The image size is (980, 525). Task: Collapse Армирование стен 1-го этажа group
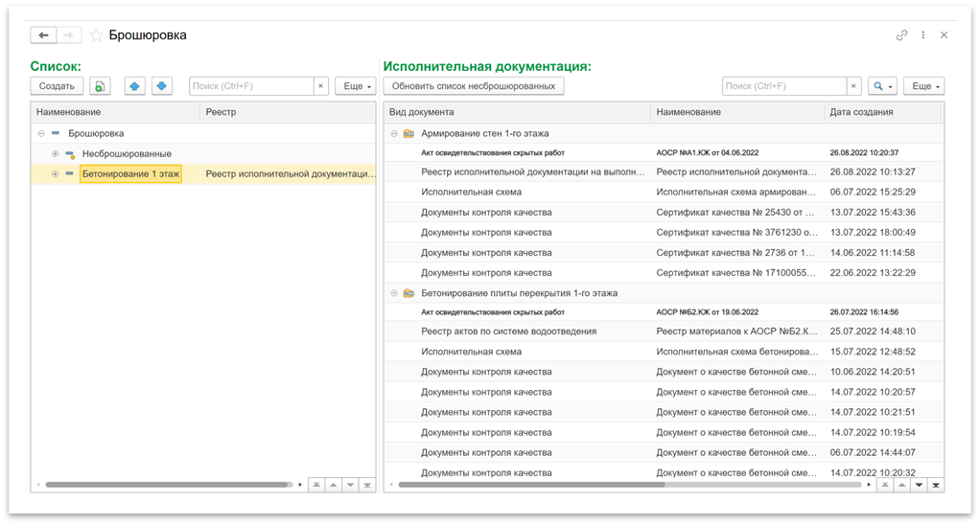[x=393, y=134]
